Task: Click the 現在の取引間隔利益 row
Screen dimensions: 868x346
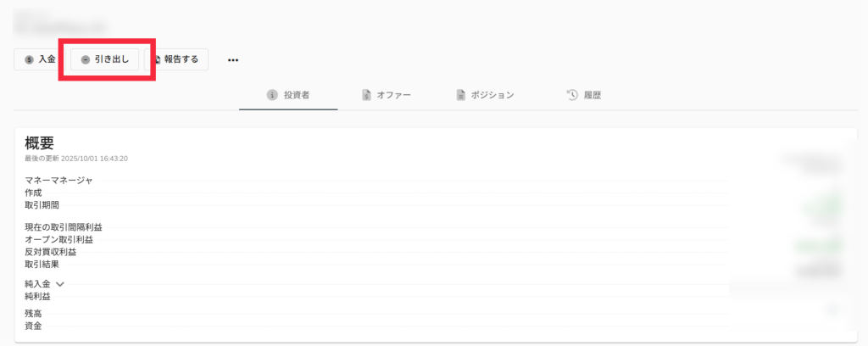Action: tap(70, 227)
